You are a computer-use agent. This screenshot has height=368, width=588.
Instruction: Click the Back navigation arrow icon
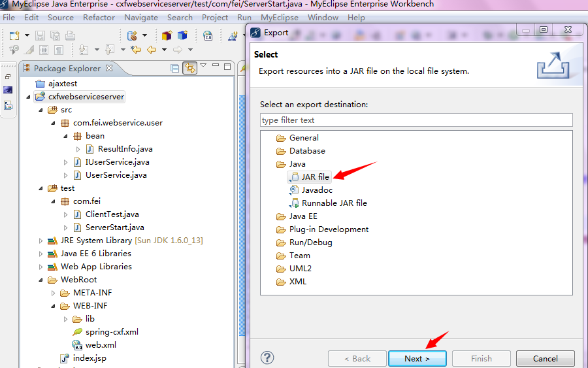click(152, 50)
